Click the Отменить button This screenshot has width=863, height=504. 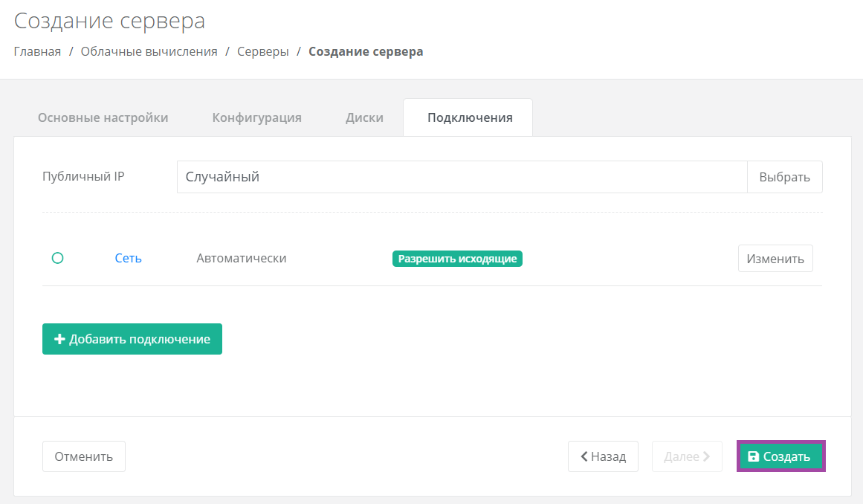(x=84, y=456)
